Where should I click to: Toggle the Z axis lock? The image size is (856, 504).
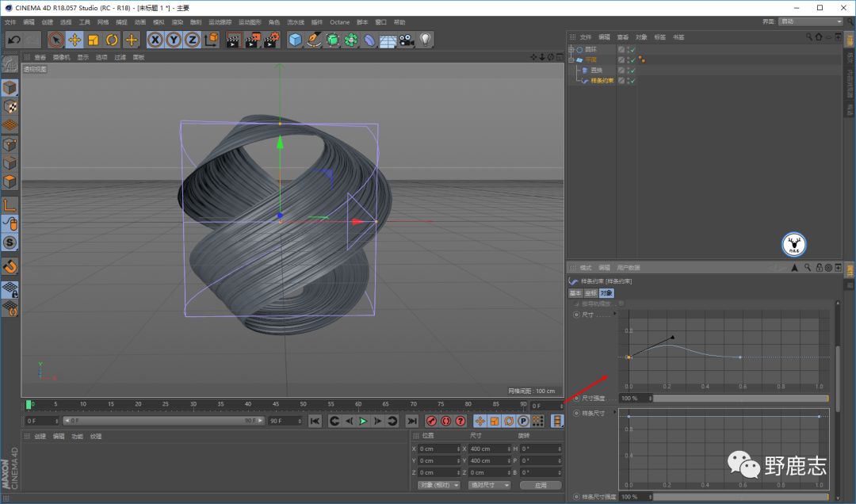pyautogui.click(x=192, y=40)
